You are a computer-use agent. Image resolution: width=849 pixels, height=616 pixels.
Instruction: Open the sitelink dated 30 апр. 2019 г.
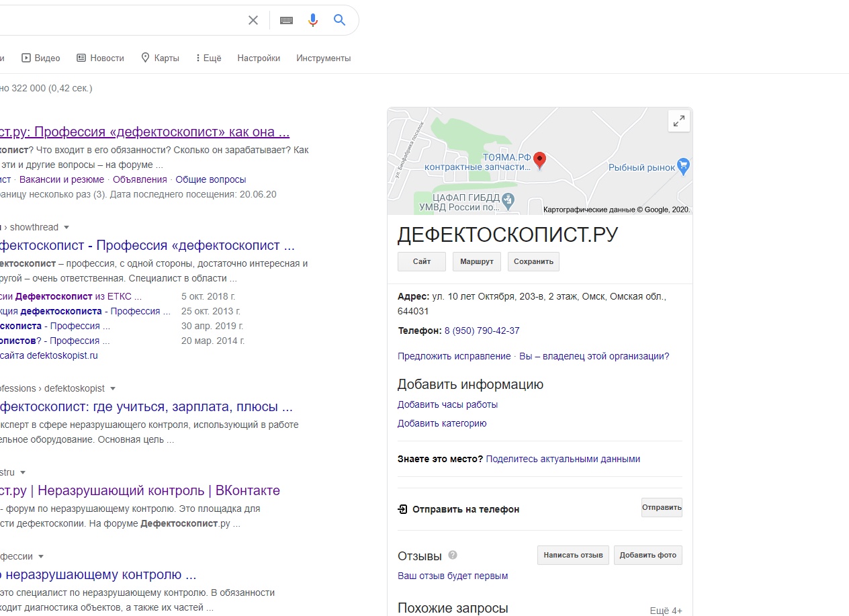pos(55,326)
